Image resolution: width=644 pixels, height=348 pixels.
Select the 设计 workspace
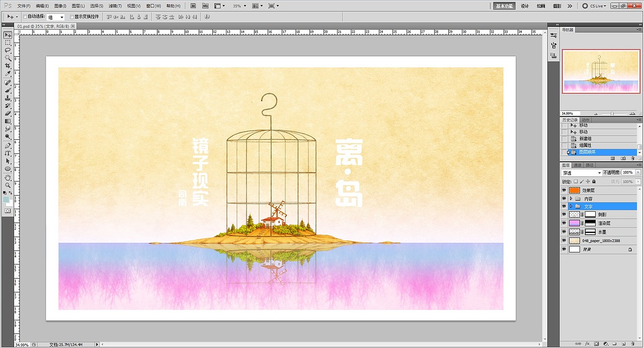coord(525,6)
